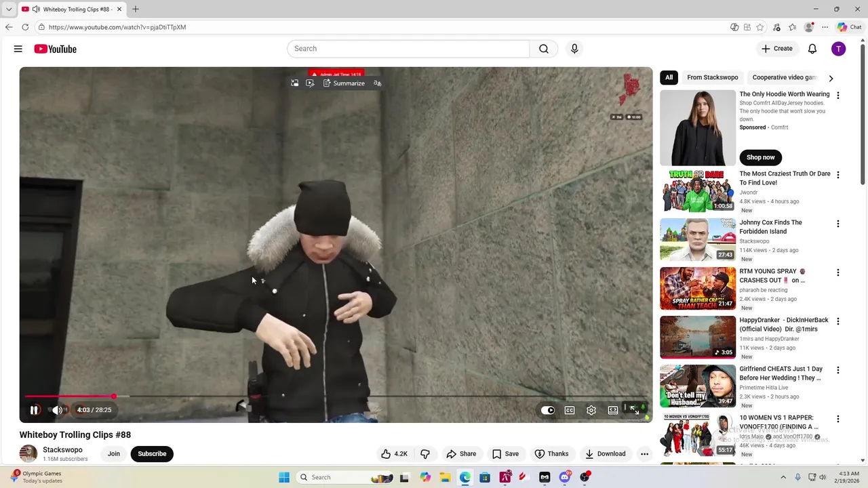The image size is (868, 488).
Task: Open browser settings and more ellipsis
Action: 825,27
